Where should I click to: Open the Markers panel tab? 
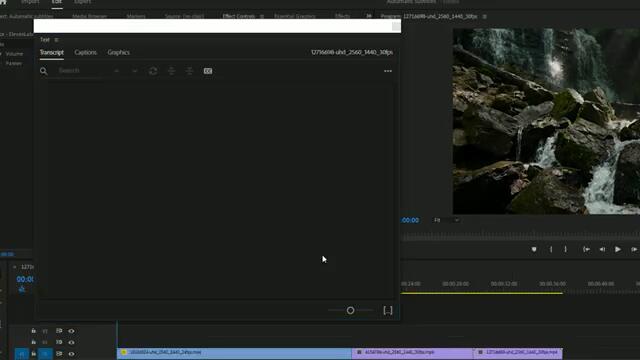(136, 16)
